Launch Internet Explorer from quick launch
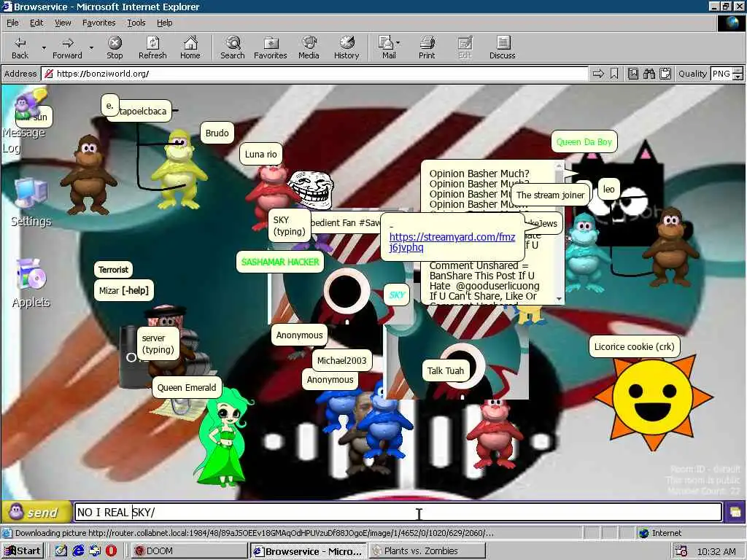The width and height of the screenshot is (747, 560). (x=78, y=551)
